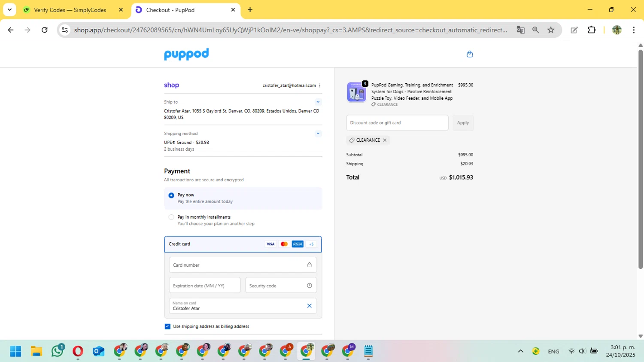Open the volume icon in system tray
The height and width of the screenshot is (362, 644).
point(582,351)
